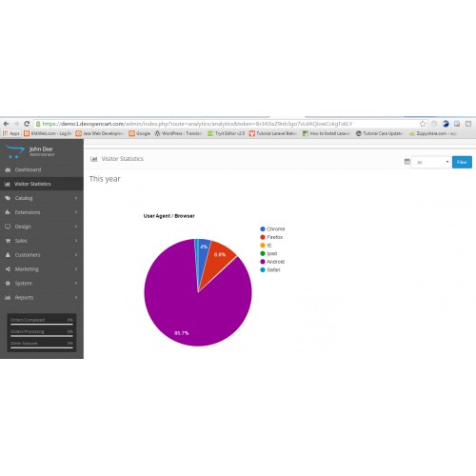Reload the page with refresh icon
This screenshot has width=476, height=476.
(27, 124)
